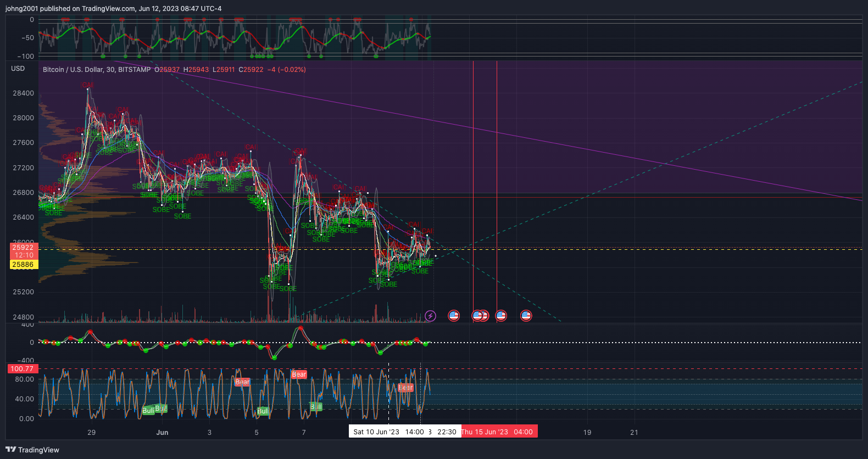Click the purple lightning bolt event icon
Screen dimensions: 868x459
point(430,316)
